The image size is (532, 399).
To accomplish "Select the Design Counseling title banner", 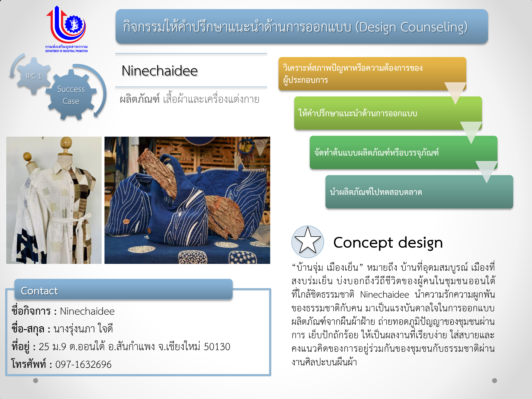I will pyautogui.click(x=302, y=26).
